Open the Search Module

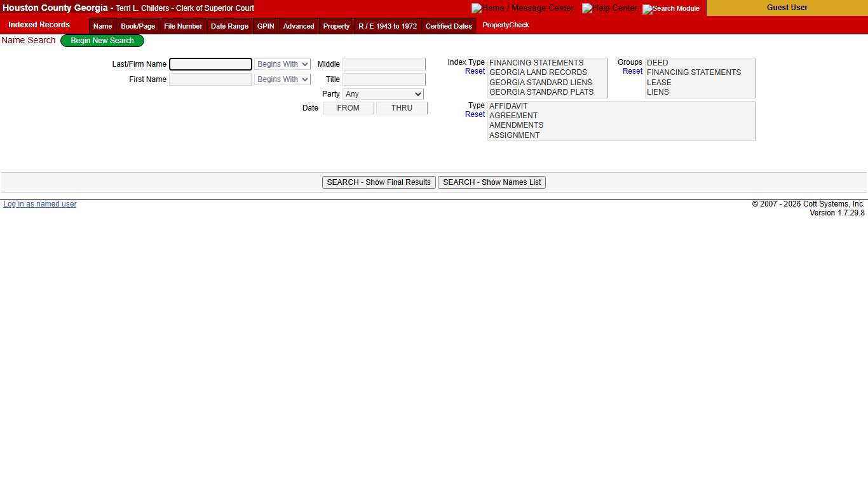click(x=670, y=9)
